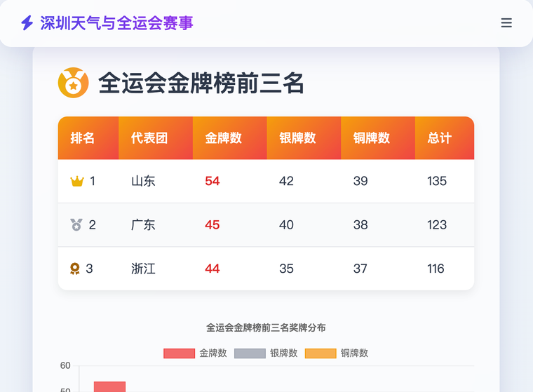This screenshot has width=533, height=392.
Task: Click 浙江 gold medal count 44
Action: (x=212, y=269)
